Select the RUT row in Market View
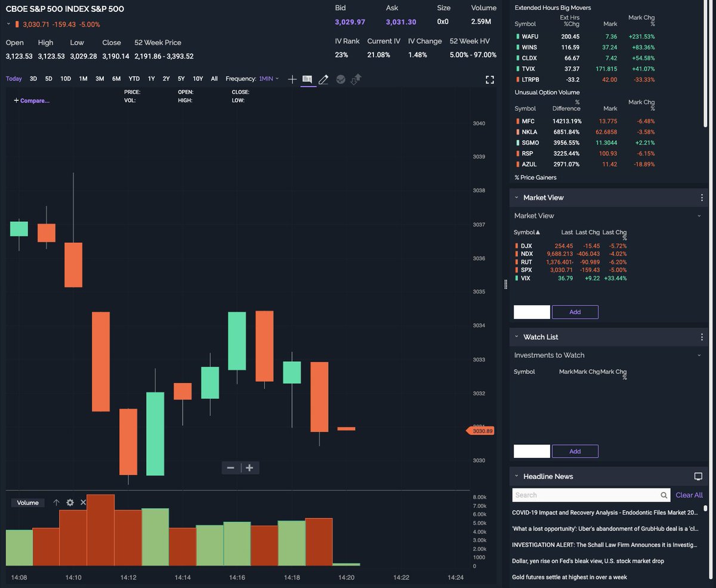This screenshot has width=716, height=588. pos(572,262)
